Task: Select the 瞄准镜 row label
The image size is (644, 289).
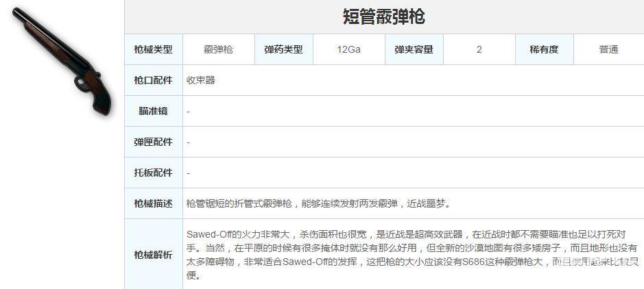Action: 153,111
